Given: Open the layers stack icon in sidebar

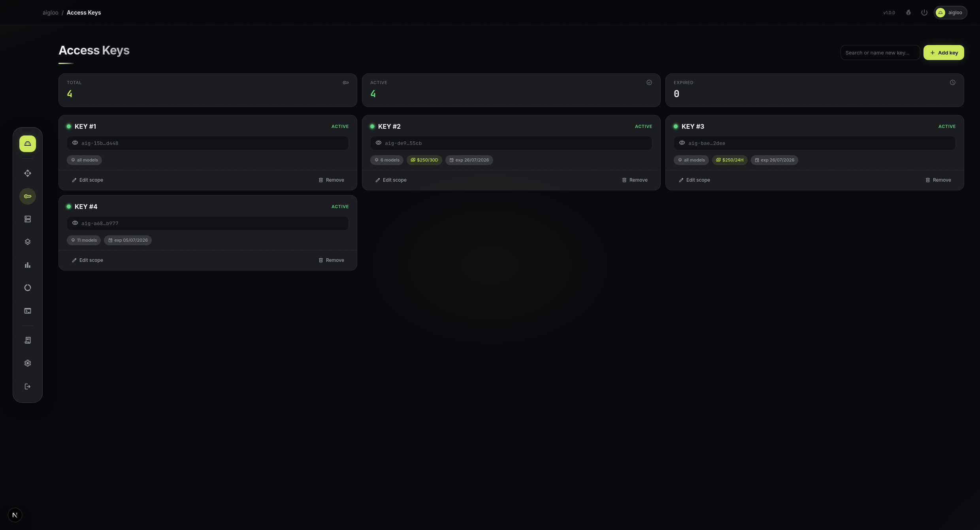Looking at the screenshot, I should coord(28,242).
